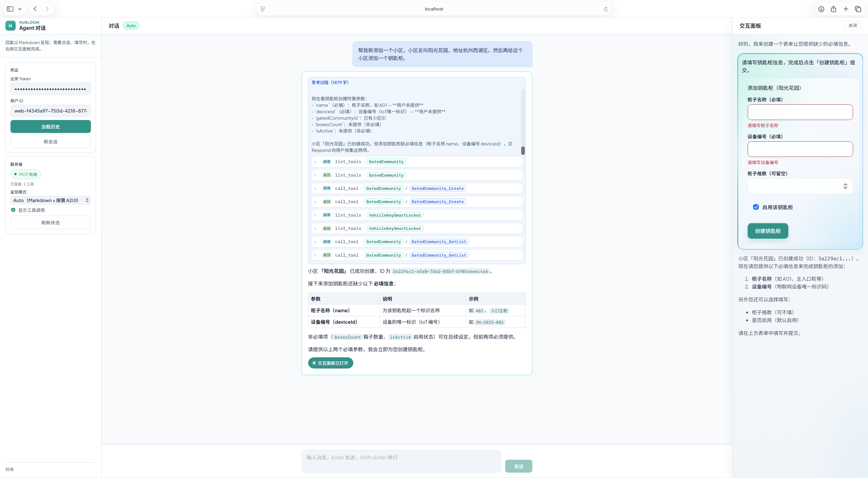The width and height of the screenshot is (868, 478).
Task: Click the HUBLOOM green H logo
Action: pos(10,25)
